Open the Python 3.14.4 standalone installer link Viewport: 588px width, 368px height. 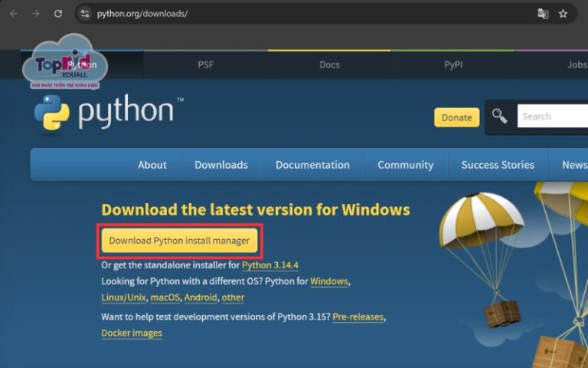270,265
